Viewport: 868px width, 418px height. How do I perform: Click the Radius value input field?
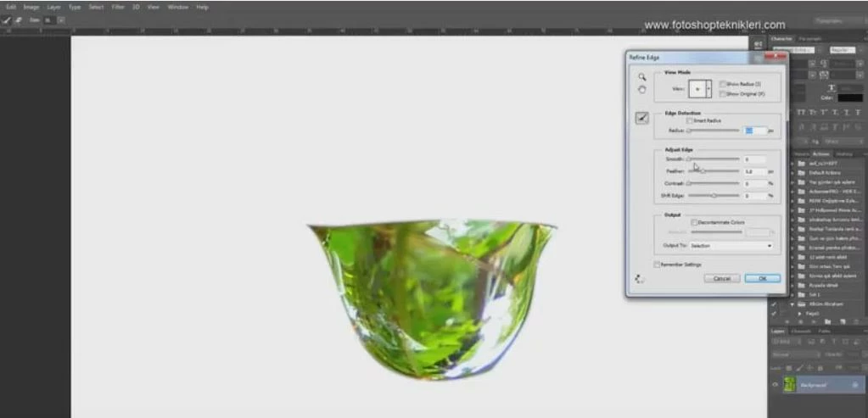[x=754, y=131]
